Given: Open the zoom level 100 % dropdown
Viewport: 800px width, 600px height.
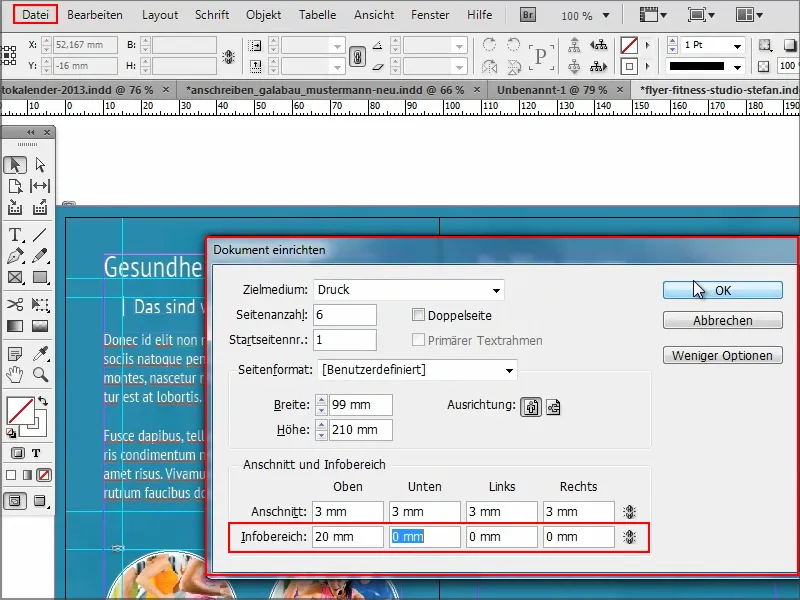Looking at the screenshot, I should coord(606,15).
